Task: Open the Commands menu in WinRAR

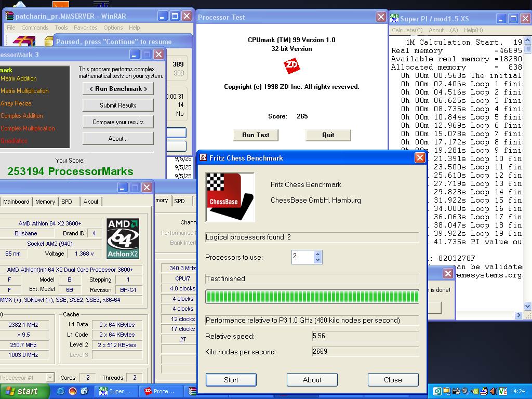Action: pos(35,28)
